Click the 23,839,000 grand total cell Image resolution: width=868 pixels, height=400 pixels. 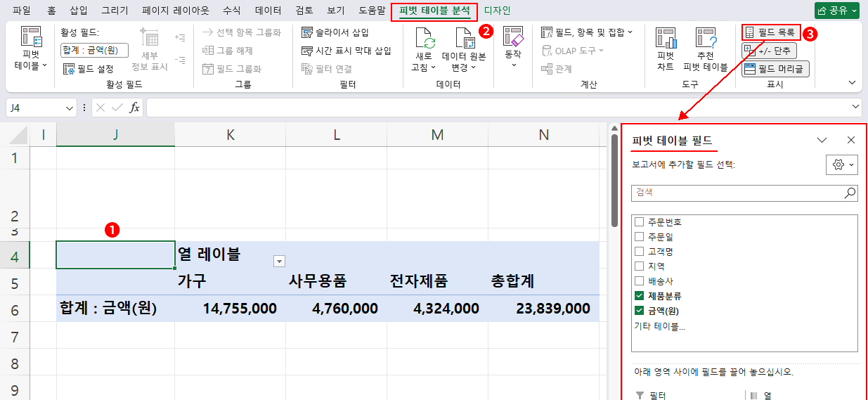[543, 309]
